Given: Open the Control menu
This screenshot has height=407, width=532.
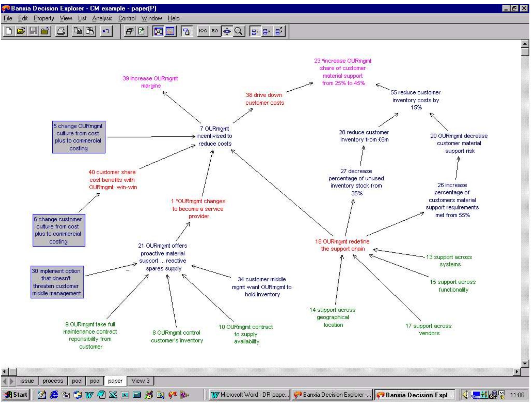Looking at the screenshot, I should pyautogui.click(x=127, y=18).
